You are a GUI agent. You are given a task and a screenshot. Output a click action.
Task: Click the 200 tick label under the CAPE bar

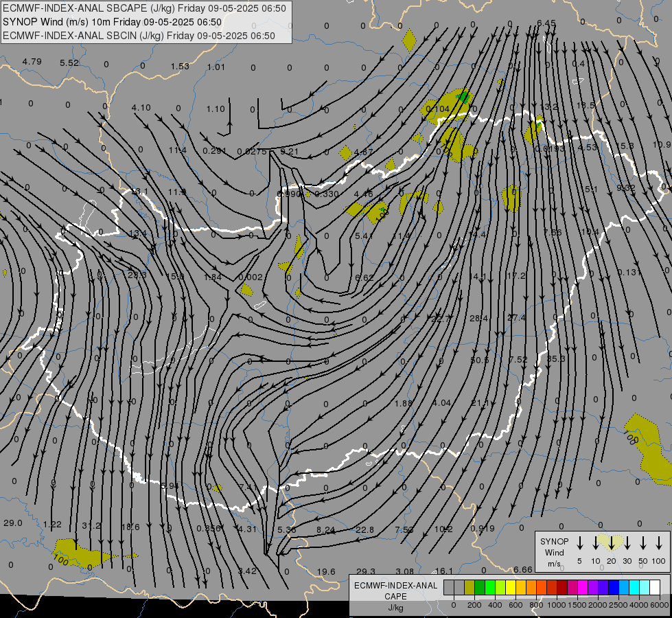474,605
